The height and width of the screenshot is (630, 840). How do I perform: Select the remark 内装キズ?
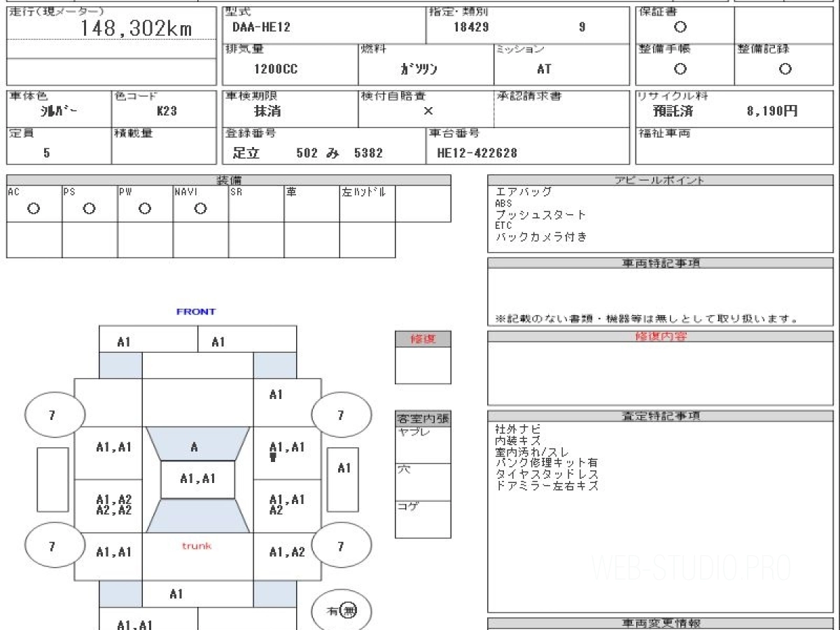click(x=518, y=441)
